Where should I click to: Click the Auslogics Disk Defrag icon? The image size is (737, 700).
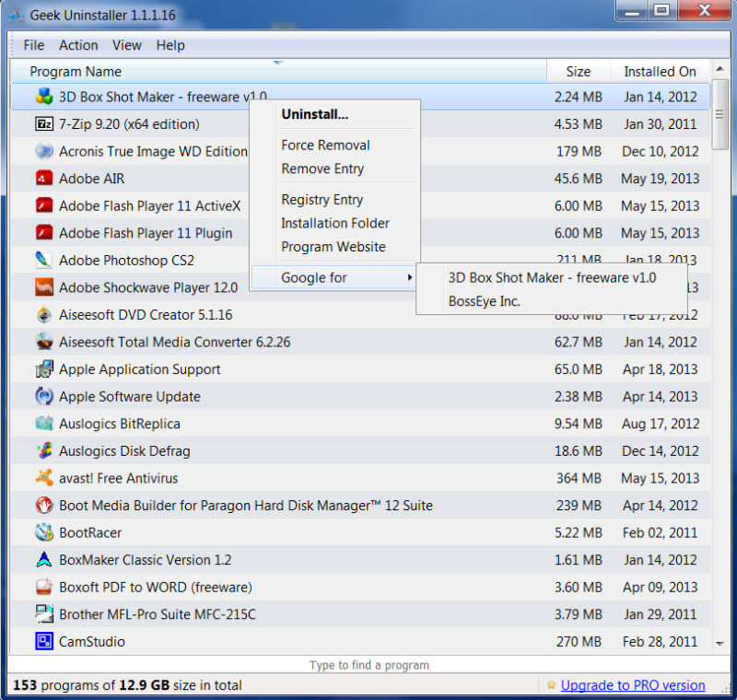44,451
